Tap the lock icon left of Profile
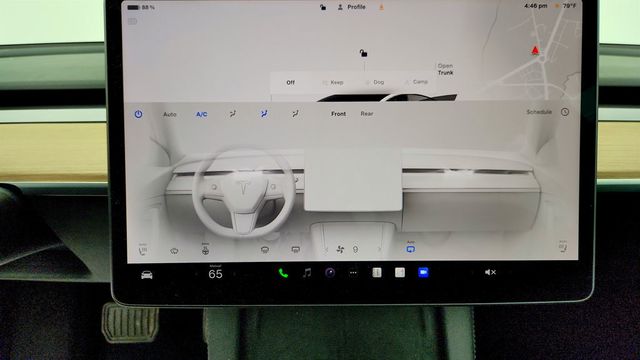640x360 pixels. (x=323, y=7)
